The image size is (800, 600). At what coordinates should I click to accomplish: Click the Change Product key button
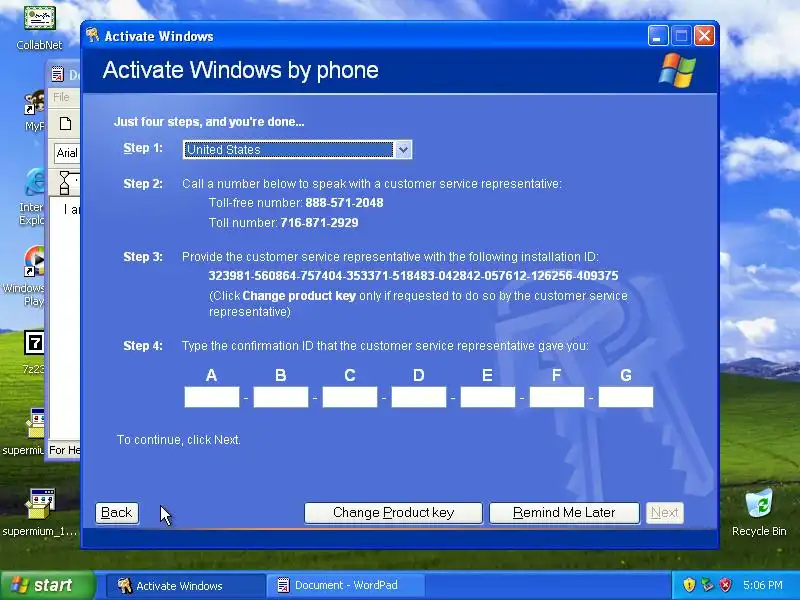pos(393,513)
